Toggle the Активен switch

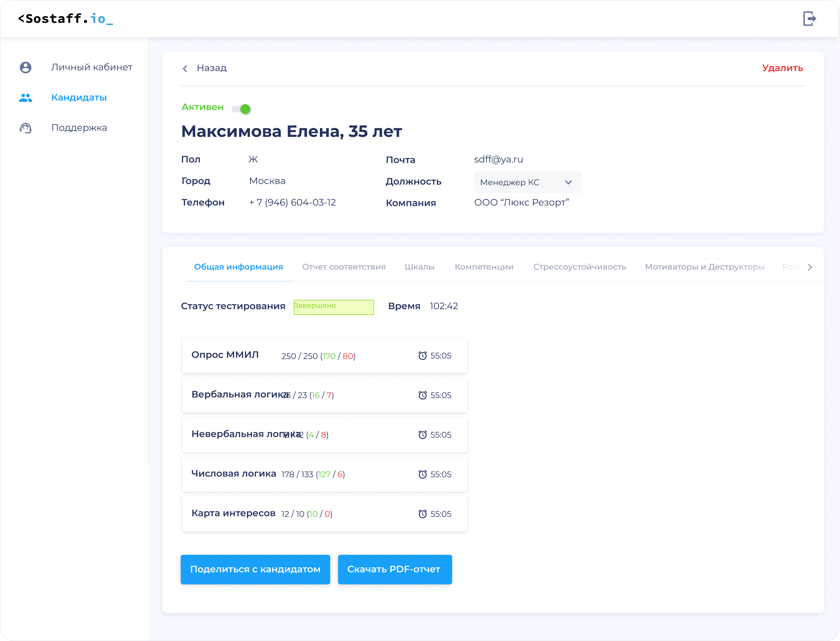241,109
